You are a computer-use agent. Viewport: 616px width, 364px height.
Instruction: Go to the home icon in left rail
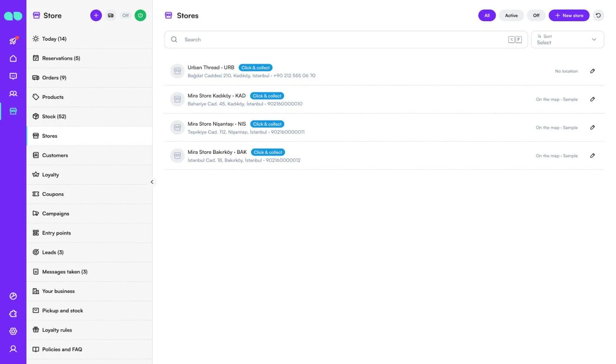(13, 58)
